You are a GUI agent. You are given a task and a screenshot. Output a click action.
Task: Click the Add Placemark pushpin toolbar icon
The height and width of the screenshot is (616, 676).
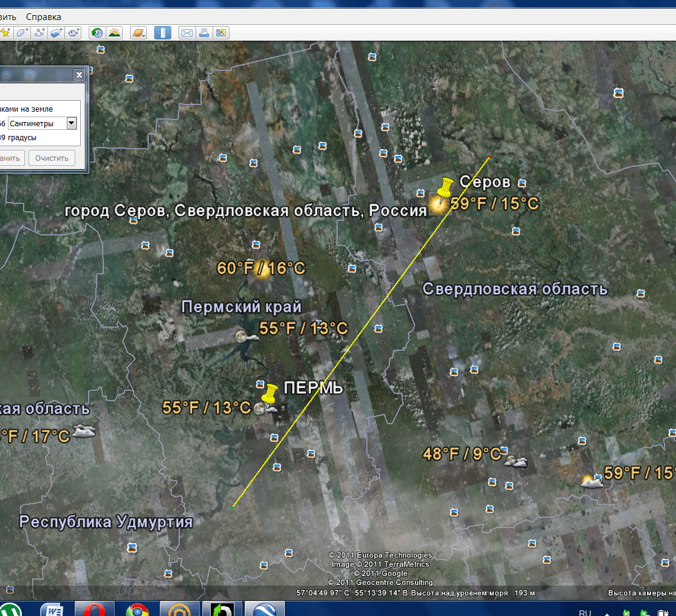pos(5,33)
